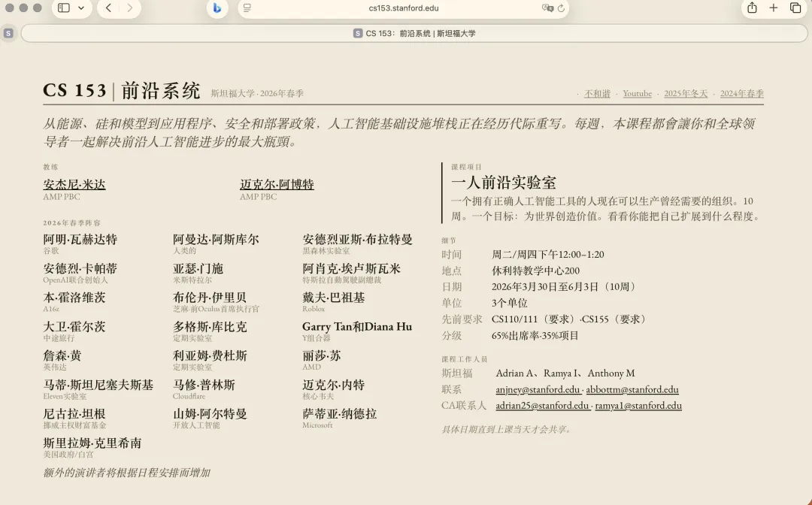
Task: Open the reader view icon in the address bar
Action: [x=247, y=8]
